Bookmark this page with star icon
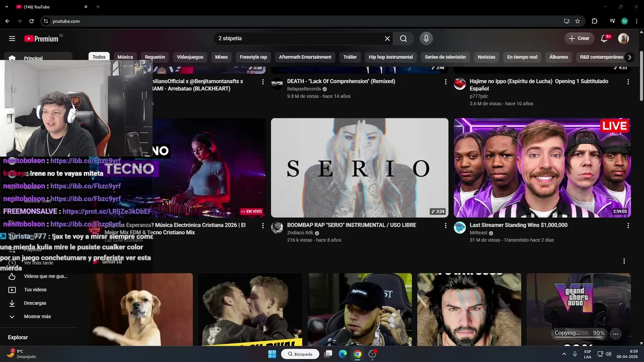This screenshot has width=644, height=362. coord(578,21)
